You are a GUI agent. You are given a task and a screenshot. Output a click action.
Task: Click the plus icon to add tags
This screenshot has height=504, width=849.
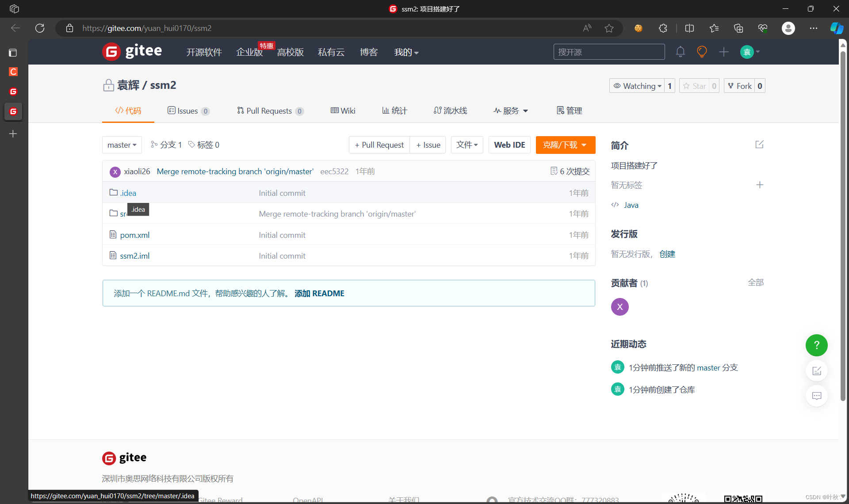coord(760,185)
